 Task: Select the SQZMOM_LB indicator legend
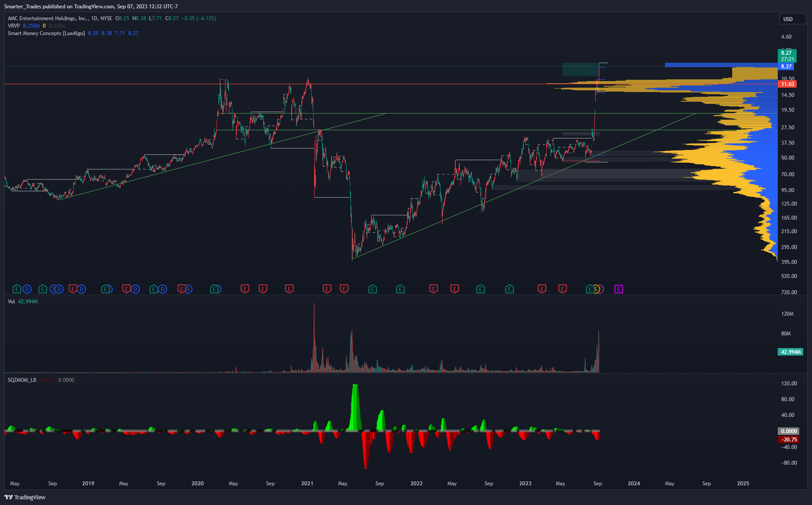[x=22, y=380]
